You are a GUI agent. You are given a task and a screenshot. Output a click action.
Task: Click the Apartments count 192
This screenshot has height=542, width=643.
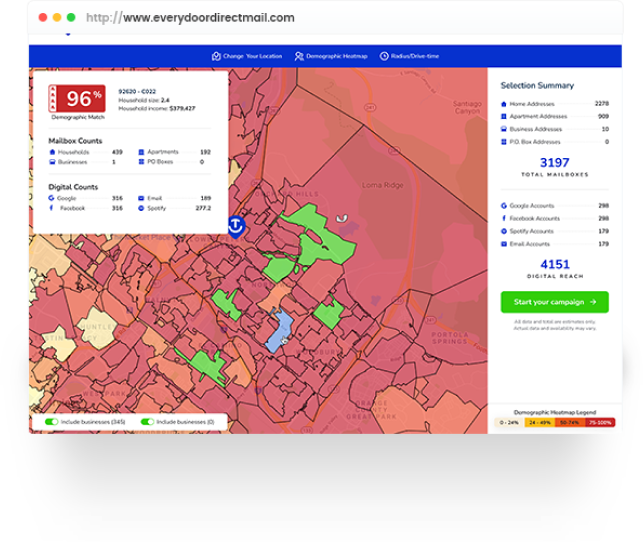point(205,152)
